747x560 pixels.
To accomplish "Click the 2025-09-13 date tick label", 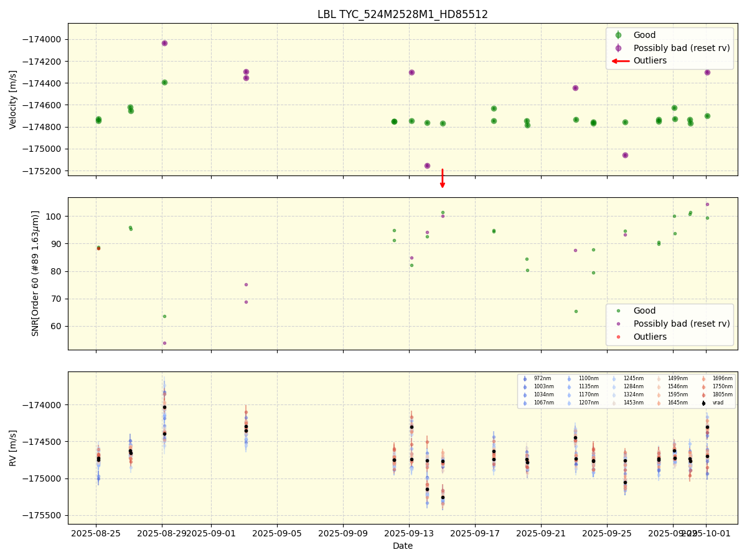I will pyautogui.click(x=409, y=534).
